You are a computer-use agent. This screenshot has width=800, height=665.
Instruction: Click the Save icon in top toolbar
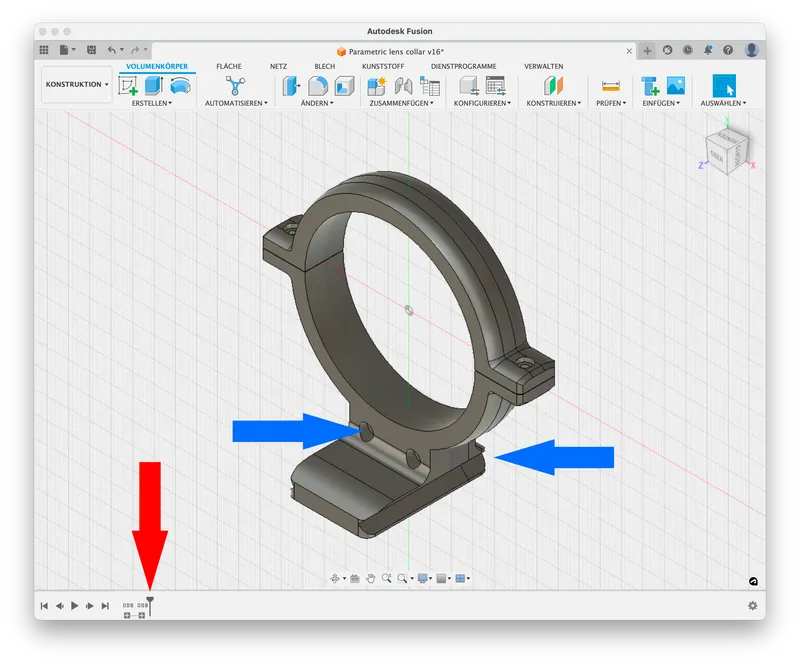point(91,50)
